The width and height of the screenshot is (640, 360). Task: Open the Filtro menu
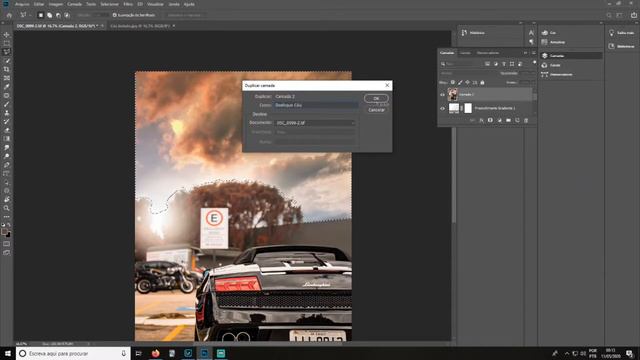click(x=128, y=4)
